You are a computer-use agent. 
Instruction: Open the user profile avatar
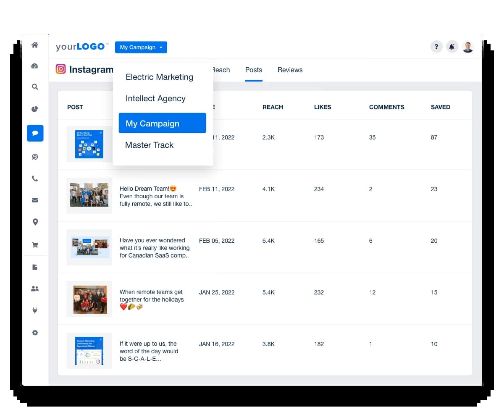468,47
